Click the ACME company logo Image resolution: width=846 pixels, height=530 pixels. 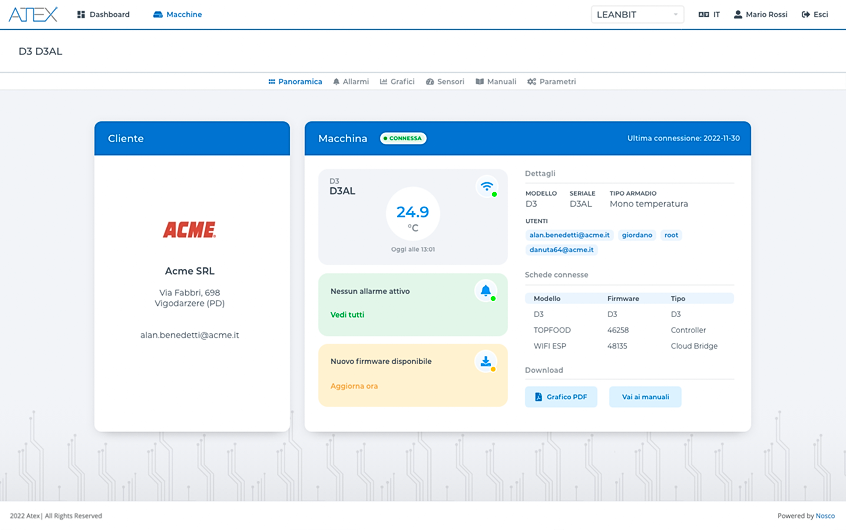(190, 230)
